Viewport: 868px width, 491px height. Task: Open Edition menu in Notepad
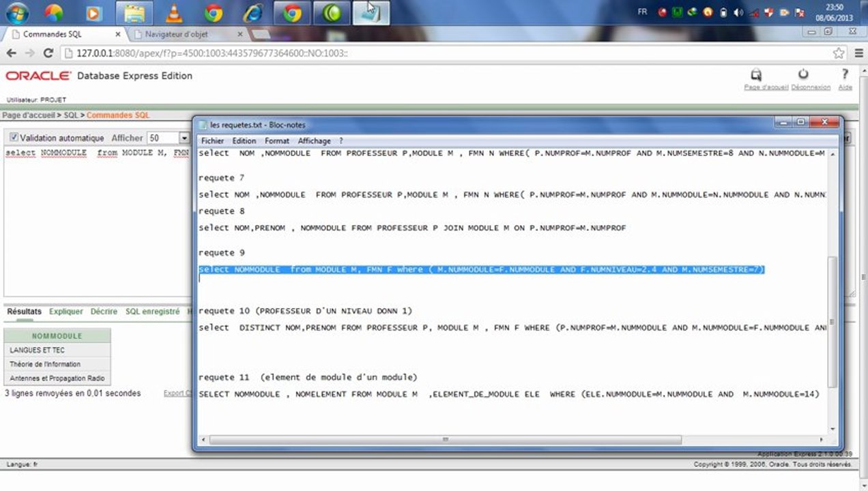[x=244, y=140]
